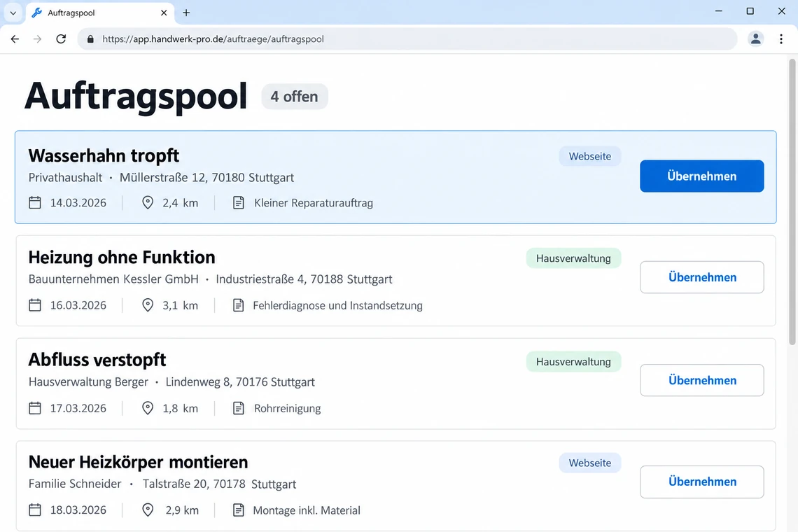The height and width of the screenshot is (532, 798).
Task: Go forward using the browser forward arrow
Action: (37, 38)
